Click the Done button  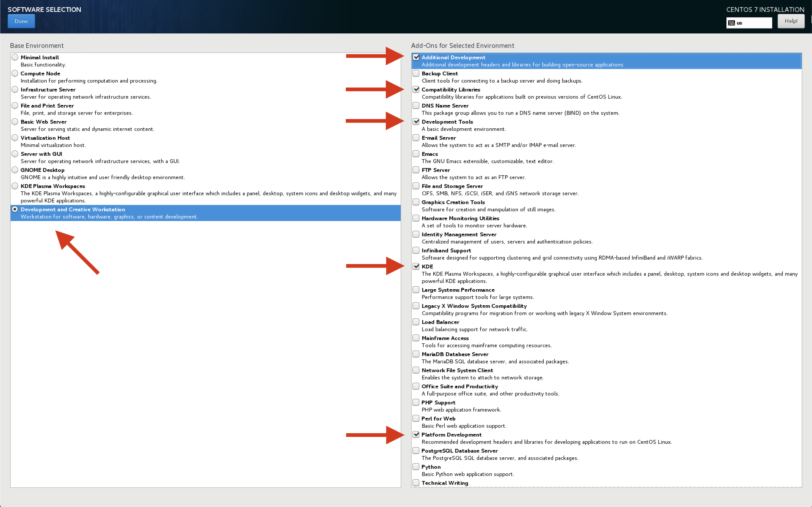[21, 21]
